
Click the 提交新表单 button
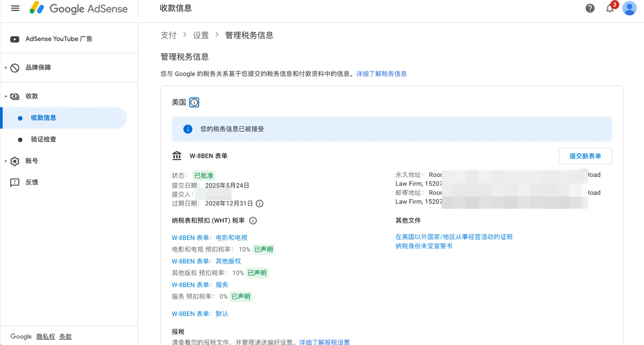tap(585, 156)
